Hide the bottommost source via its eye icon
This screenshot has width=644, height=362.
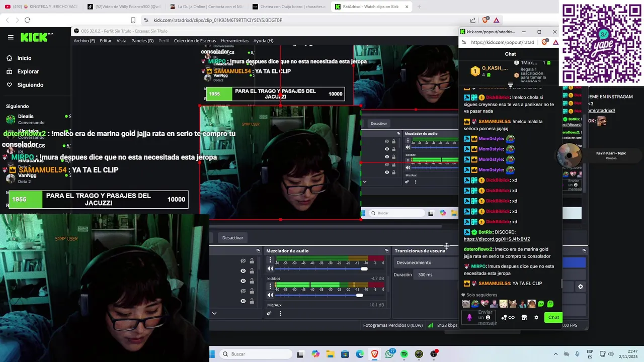243,301
